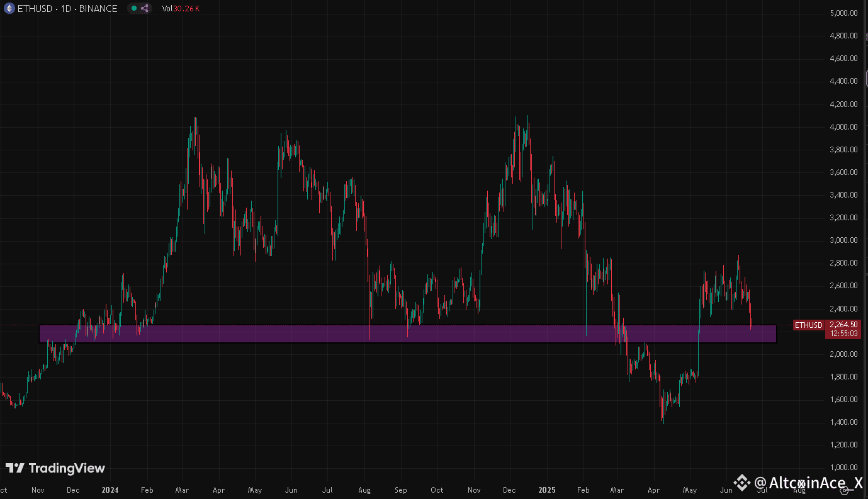Click the 1,200.00 price axis label
Viewport: 868px width, 499px height.
[843, 445]
